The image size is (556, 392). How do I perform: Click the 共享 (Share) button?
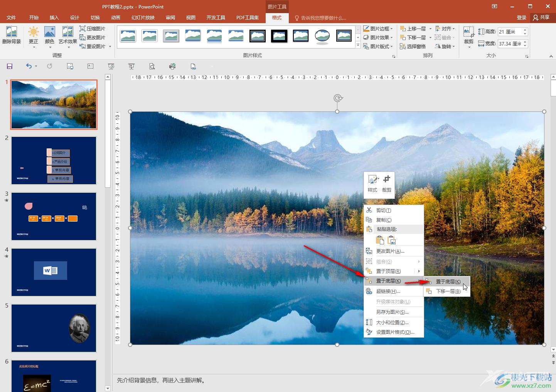(542, 18)
